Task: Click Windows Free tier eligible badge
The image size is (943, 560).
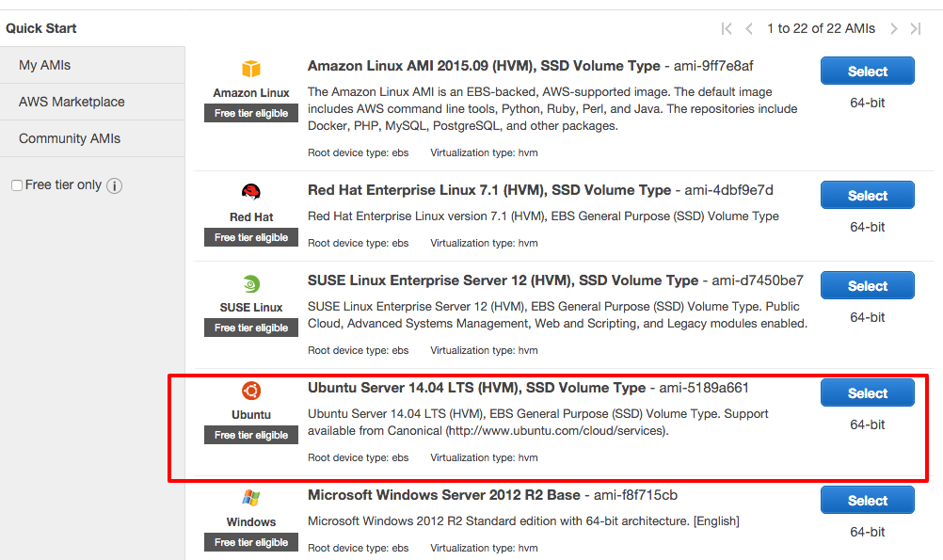Action: (x=250, y=542)
